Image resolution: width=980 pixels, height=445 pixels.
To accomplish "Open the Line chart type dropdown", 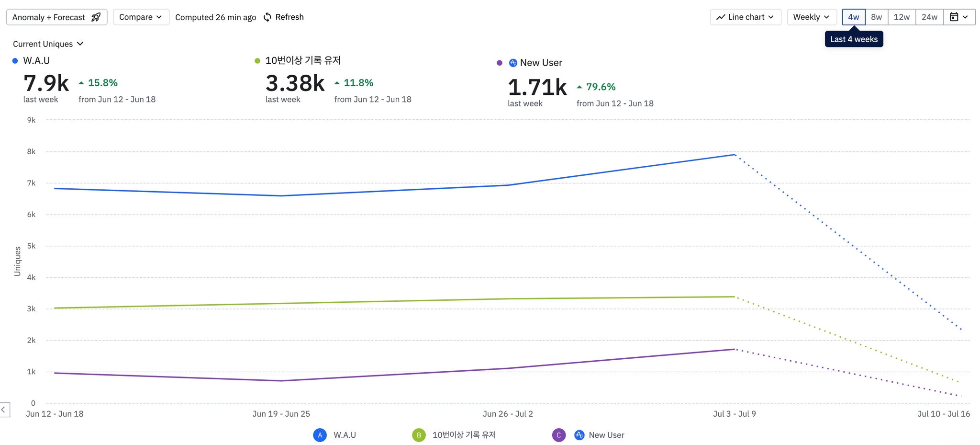I will [746, 17].
